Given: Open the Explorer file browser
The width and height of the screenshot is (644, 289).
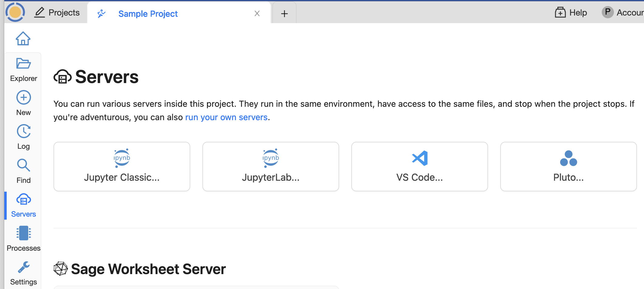Looking at the screenshot, I should pos(23,70).
